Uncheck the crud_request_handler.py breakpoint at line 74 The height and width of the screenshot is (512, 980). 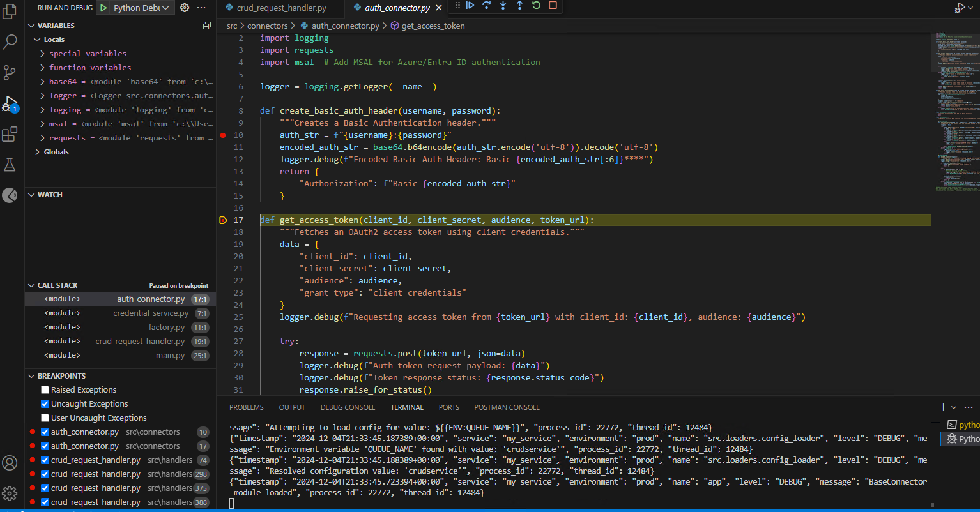[45, 460]
